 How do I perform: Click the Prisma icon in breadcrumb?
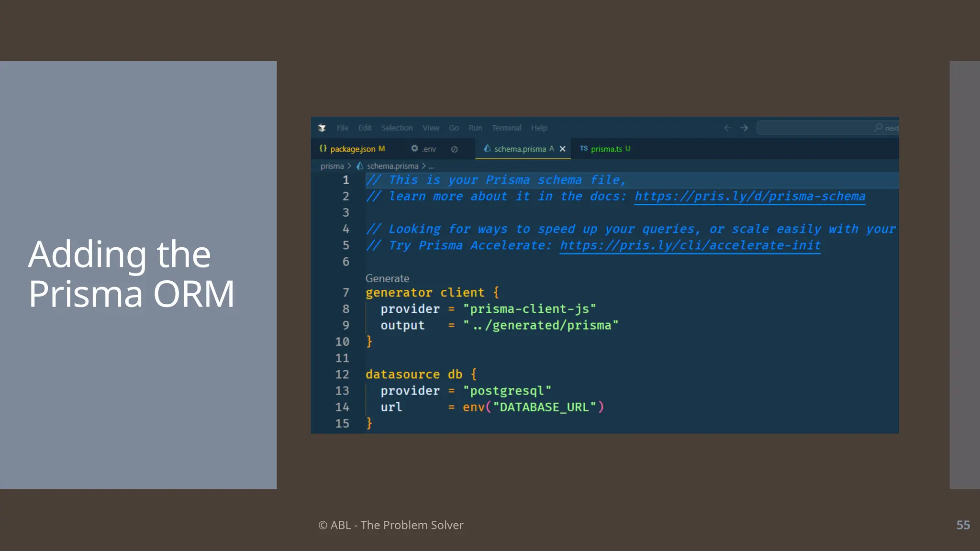(x=360, y=165)
